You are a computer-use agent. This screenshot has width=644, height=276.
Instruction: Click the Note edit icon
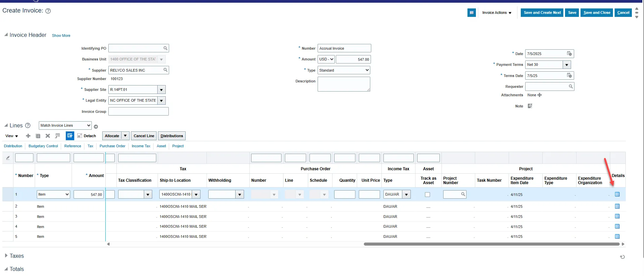530,106
